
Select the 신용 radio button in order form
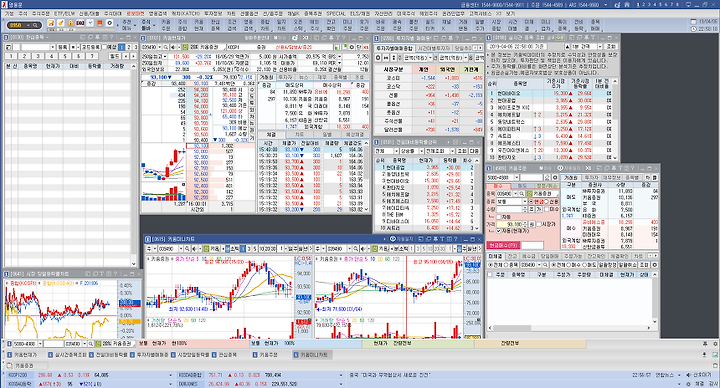(x=546, y=202)
